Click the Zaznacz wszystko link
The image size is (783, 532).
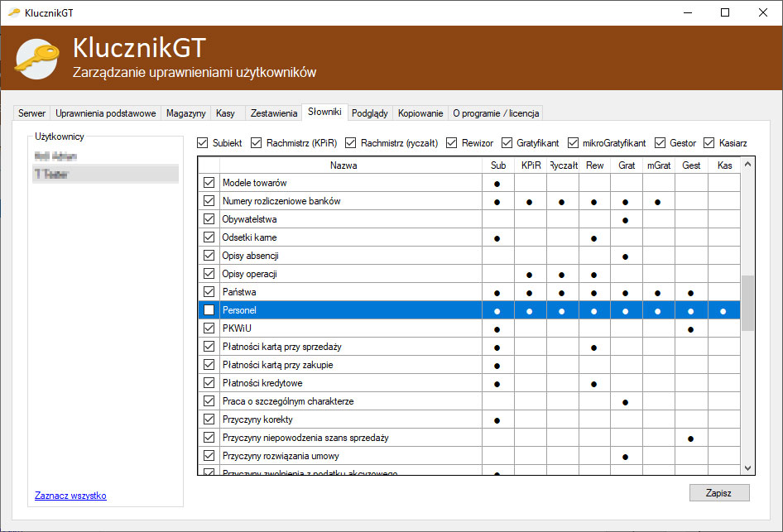(x=70, y=496)
